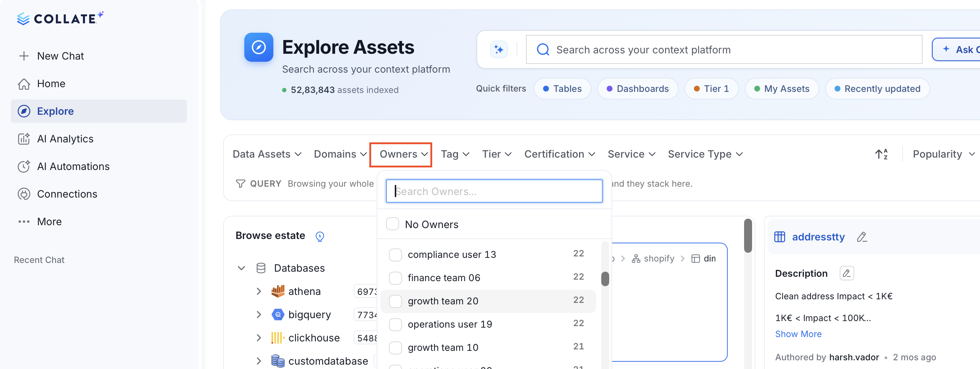This screenshot has height=369, width=980.
Task: Check the finance team 06 checkbox
Action: point(395,278)
